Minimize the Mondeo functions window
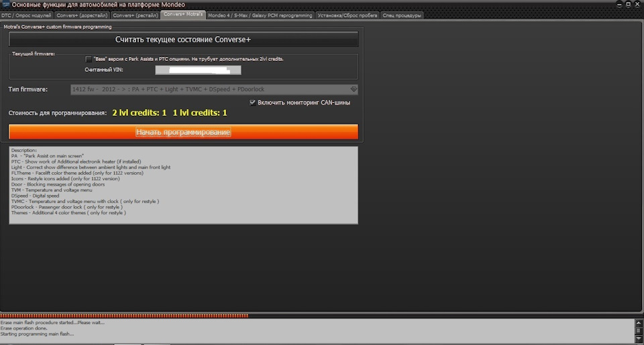 click(x=619, y=5)
